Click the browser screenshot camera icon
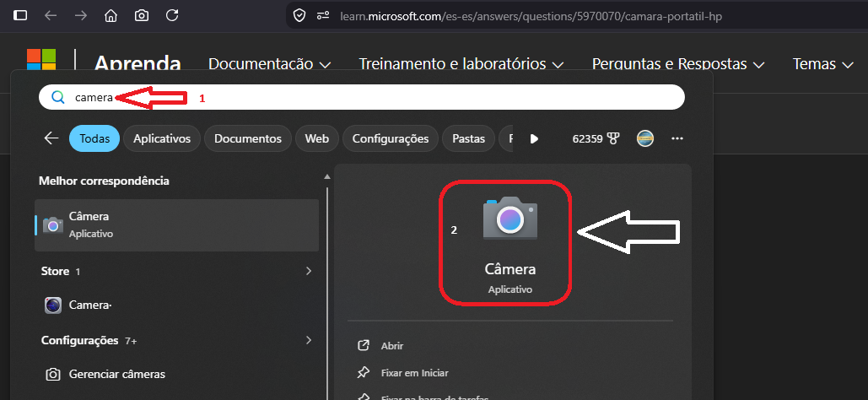Screen dimensions: 868x400 (x=142, y=15)
